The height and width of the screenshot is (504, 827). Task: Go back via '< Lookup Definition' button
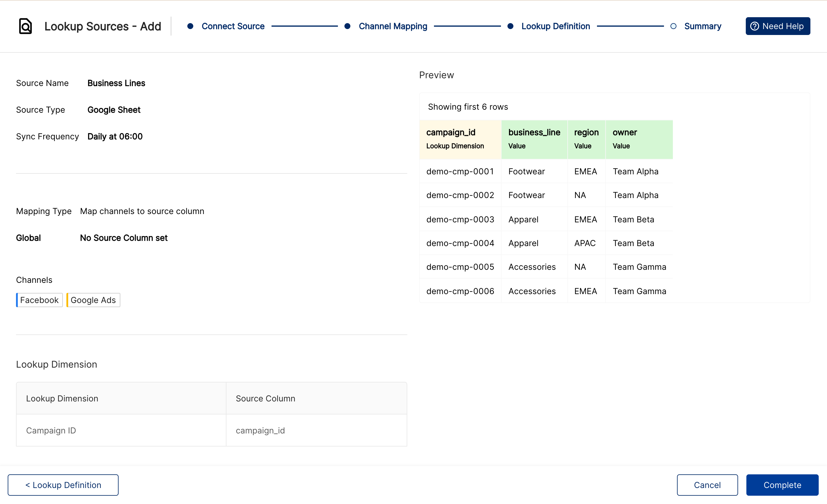(x=63, y=485)
